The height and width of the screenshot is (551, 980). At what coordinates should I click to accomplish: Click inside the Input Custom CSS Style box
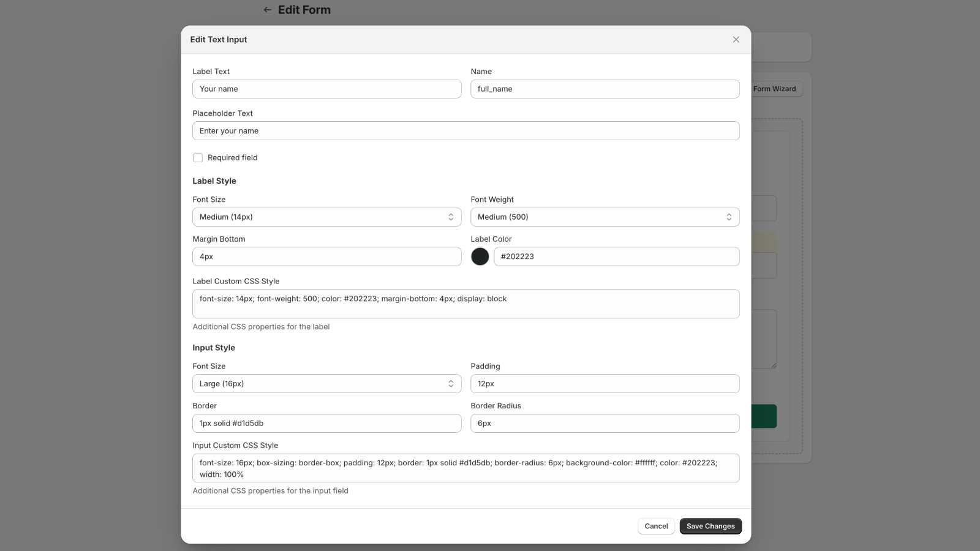click(466, 468)
